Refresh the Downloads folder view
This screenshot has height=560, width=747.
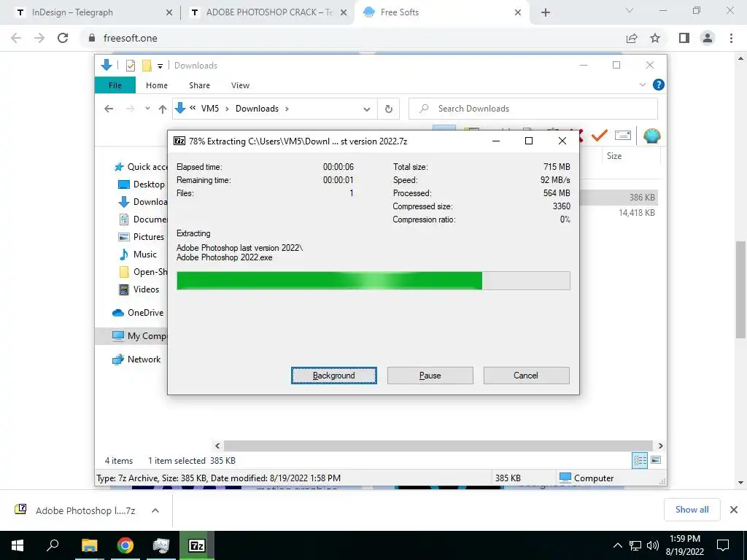click(389, 109)
